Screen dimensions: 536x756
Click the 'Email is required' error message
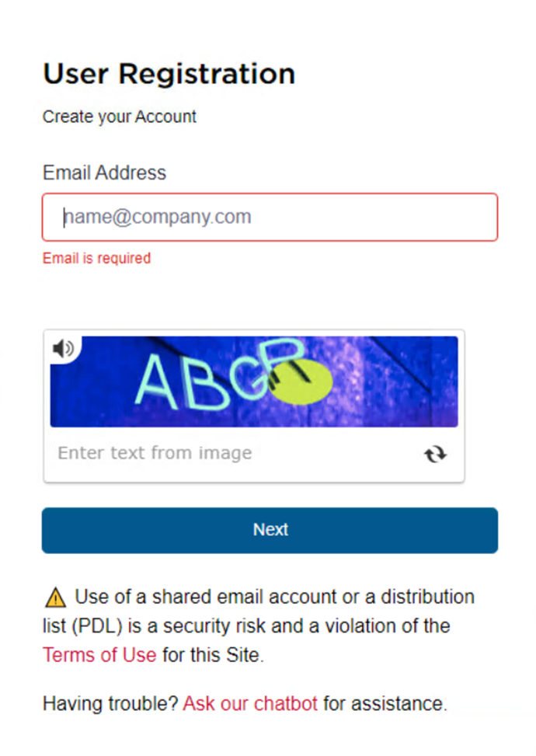click(x=96, y=258)
